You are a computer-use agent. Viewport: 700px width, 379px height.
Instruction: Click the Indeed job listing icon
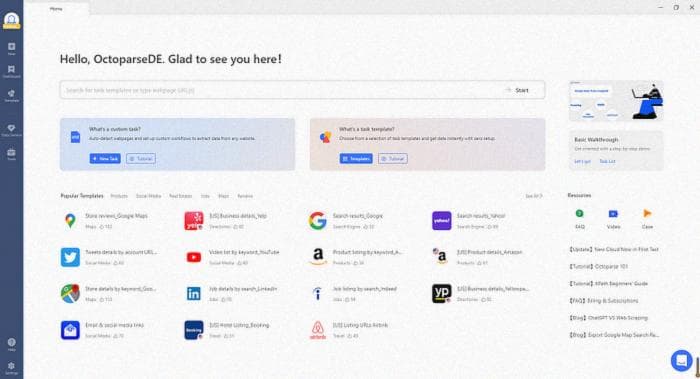[x=318, y=293]
